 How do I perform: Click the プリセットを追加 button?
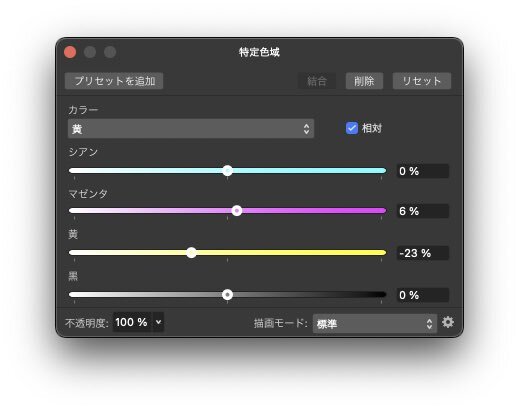pyautogui.click(x=114, y=81)
